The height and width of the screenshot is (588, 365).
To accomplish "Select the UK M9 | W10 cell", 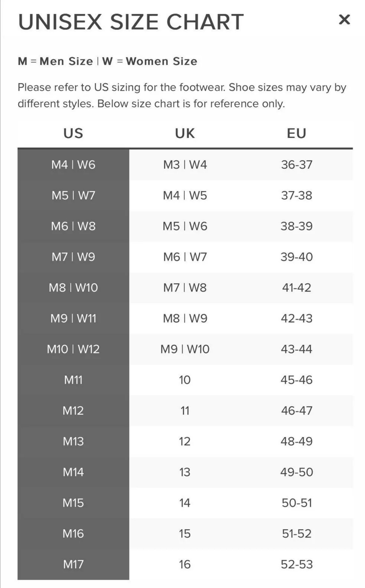I will [x=185, y=349].
